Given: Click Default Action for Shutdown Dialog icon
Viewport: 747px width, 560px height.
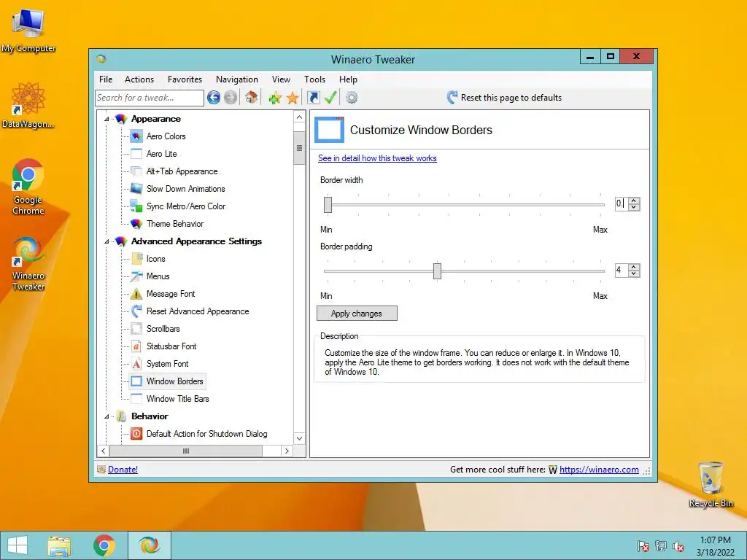Looking at the screenshot, I should tap(136, 434).
